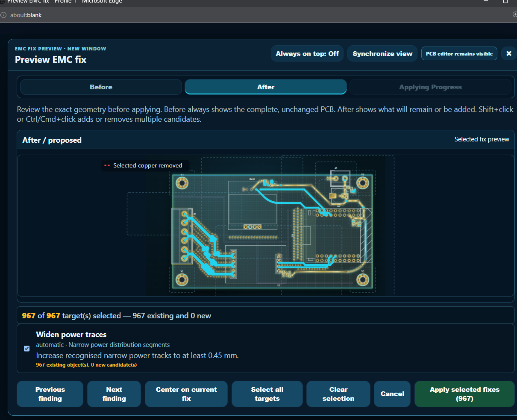Go back to Previous finding
Screen dimensions: 517x420
point(50,394)
